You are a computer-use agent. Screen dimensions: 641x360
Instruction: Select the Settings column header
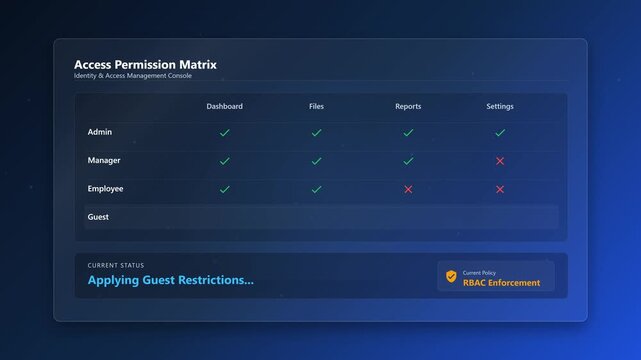click(x=500, y=106)
